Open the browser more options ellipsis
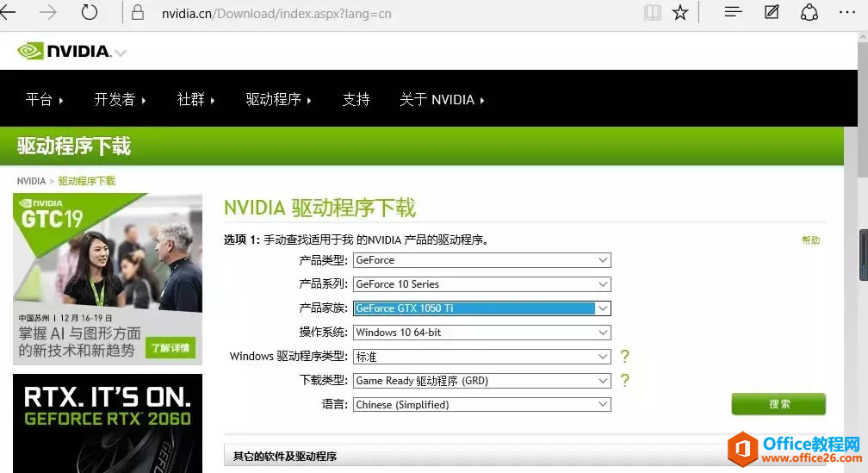The width and height of the screenshot is (868, 473). (847, 12)
